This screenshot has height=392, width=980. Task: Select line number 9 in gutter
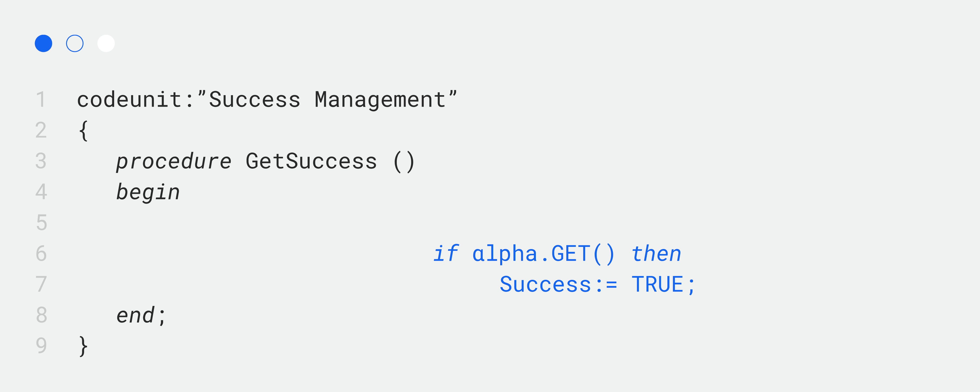41,345
